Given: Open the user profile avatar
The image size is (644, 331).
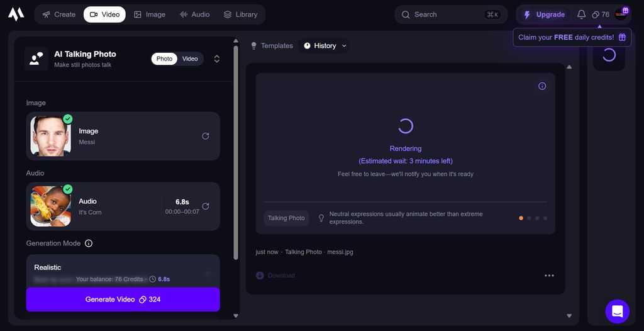Looking at the screenshot, I should pos(621,14).
